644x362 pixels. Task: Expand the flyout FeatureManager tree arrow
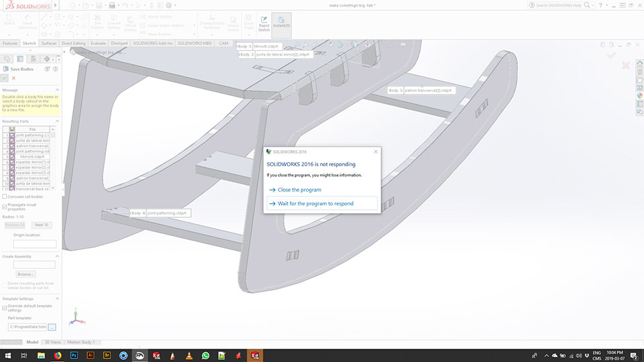tap(64, 52)
